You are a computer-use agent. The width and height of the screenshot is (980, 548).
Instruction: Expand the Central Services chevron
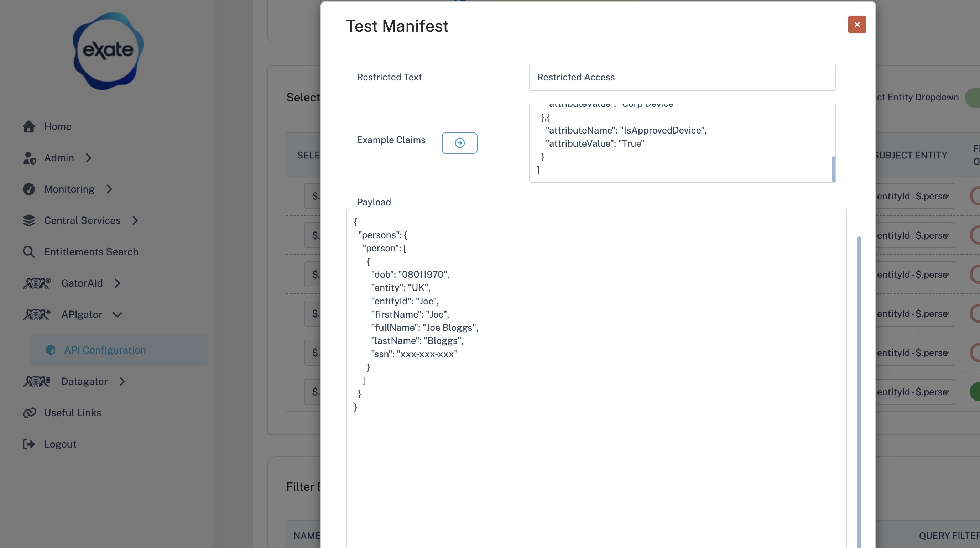[x=135, y=220]
